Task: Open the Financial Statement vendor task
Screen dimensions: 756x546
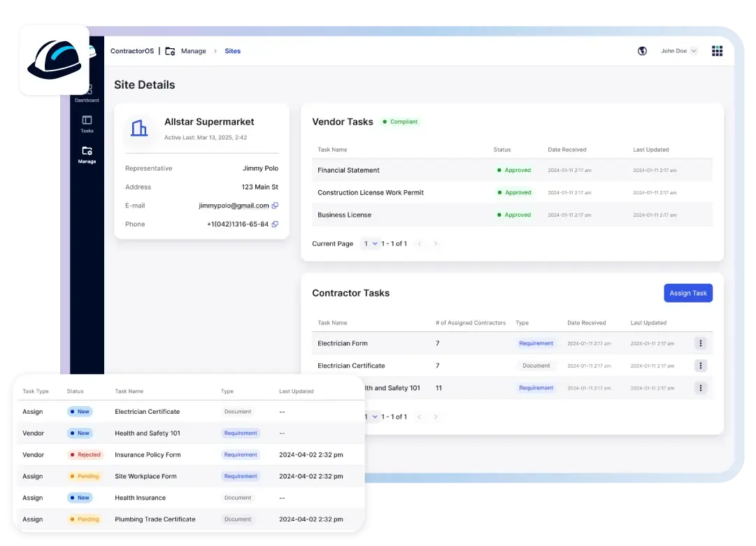Action: [348, 170]
